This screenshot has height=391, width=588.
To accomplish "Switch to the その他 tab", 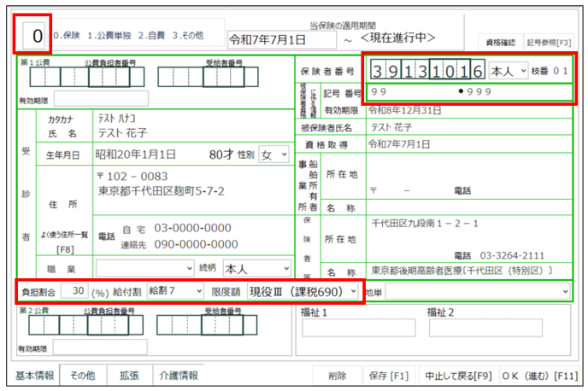I will tap(83, 376).
